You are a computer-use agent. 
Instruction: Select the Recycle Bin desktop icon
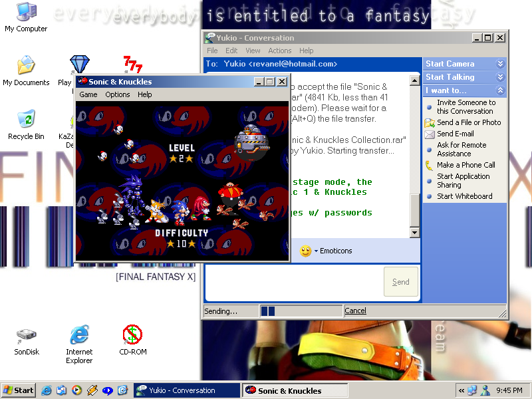(26, 120)
